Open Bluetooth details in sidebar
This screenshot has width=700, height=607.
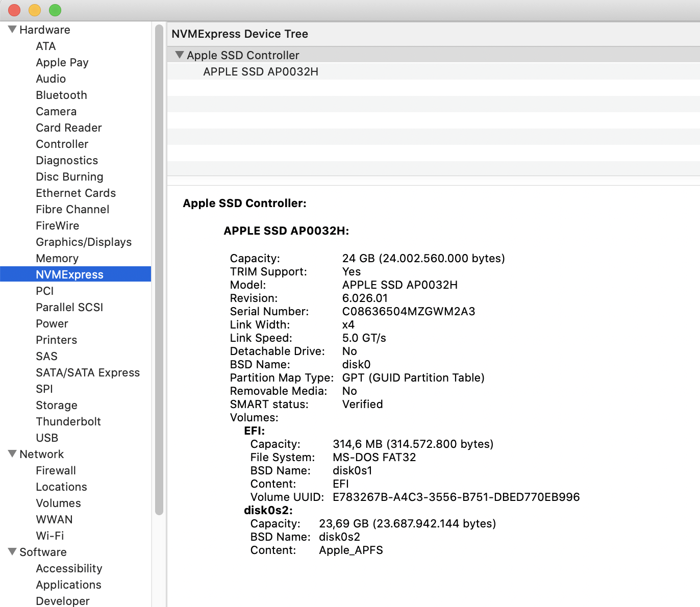point(61,95)
